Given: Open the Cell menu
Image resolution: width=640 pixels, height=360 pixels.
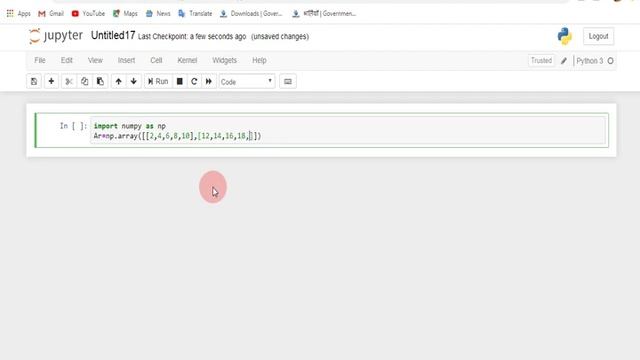Looking at the screenshot, I should 156,60.
